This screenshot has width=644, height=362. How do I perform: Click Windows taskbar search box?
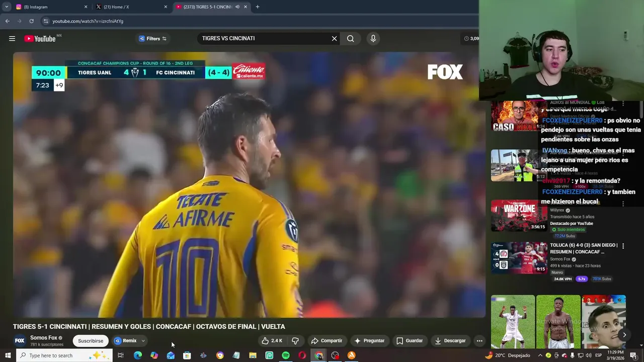(64, 355)
